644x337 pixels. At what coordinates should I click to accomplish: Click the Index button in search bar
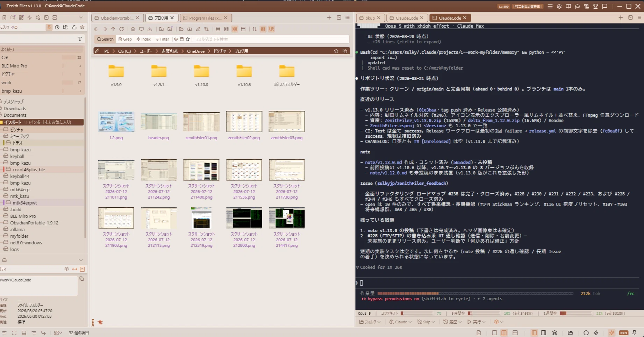click(143, 39)
